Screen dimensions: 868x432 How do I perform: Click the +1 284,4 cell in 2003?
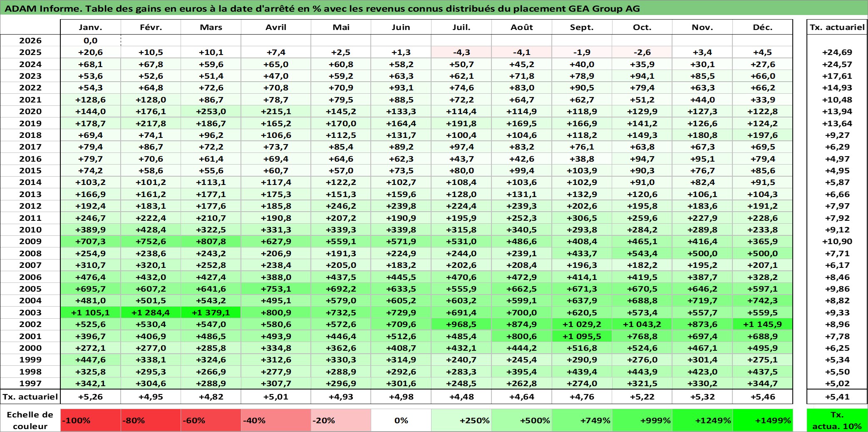pyautogui.click(x=151, y=312)
